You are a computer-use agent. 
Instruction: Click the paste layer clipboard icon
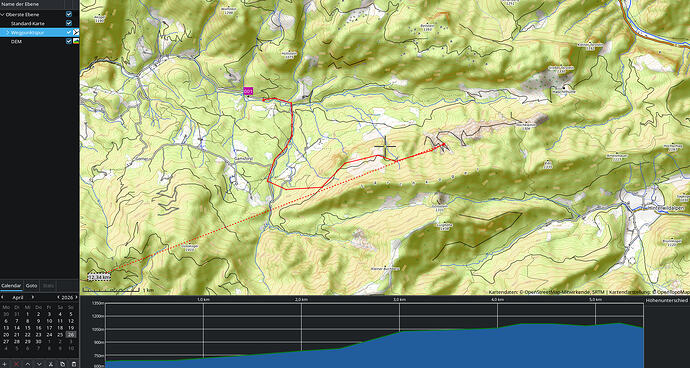(73, 364)
